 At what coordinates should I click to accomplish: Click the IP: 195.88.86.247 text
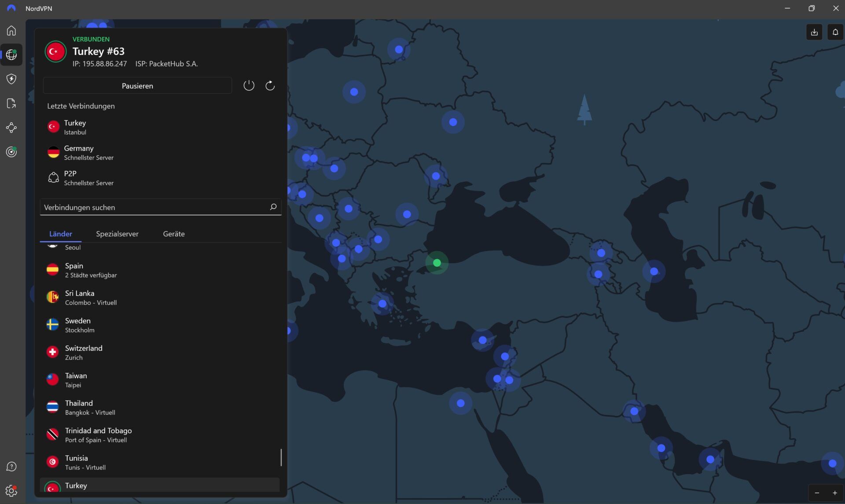[x=99, y=64]
